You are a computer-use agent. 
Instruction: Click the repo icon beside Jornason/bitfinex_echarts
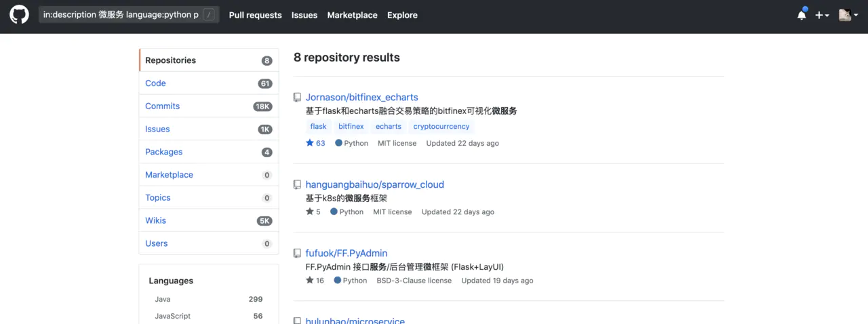[297, 98]
